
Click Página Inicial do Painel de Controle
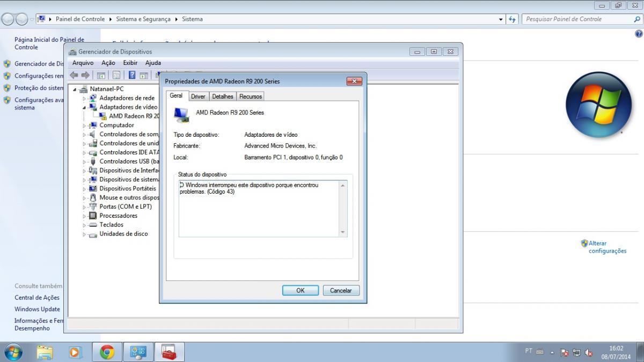(49, 43)
